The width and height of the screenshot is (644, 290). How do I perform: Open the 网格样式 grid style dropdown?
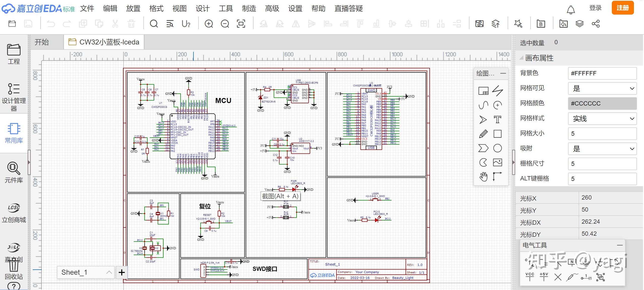(602, 119)
